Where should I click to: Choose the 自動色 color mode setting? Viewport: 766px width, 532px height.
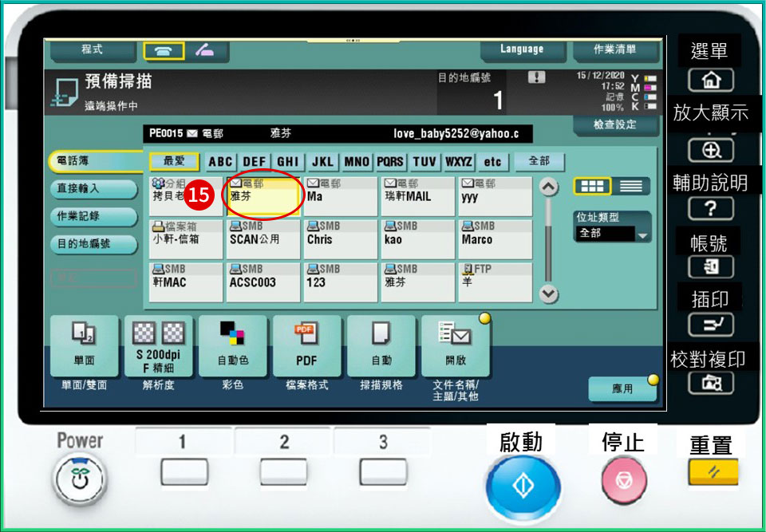point(233,346)
